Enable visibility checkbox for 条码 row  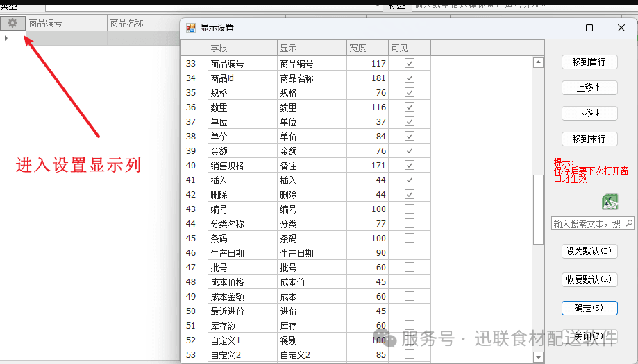coord(410,238)
